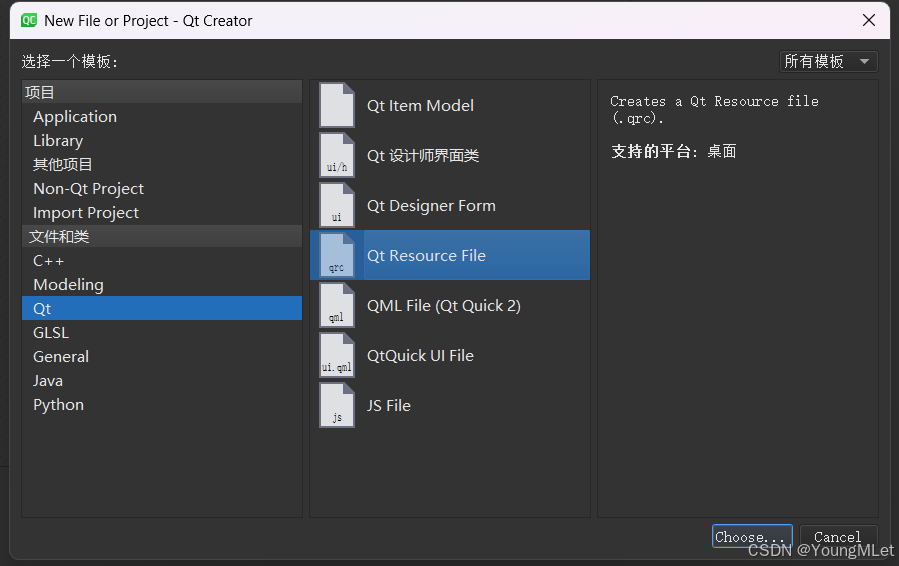Click the ui.qml QtQuick UI File icon
This screenshot has height=566, width=899.
coord(337,356)
